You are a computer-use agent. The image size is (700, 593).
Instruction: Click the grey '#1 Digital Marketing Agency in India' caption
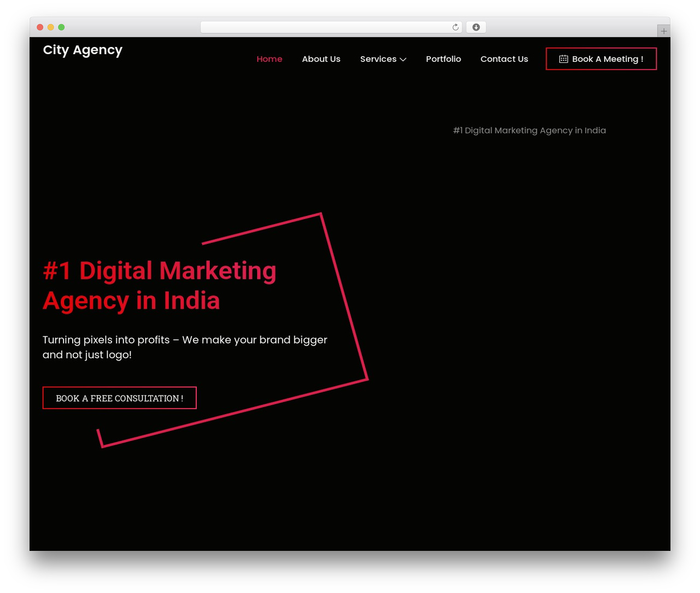pyautogui.click(x=529, y=130)
